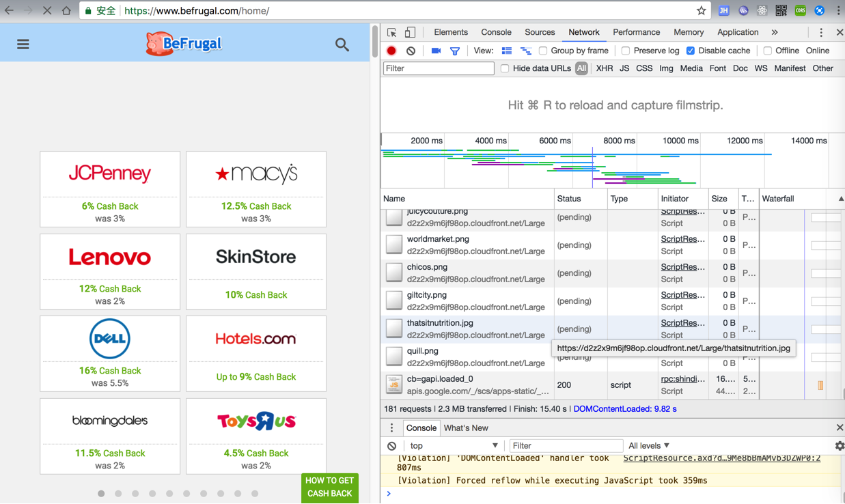This screenshot has height=504, width=845.
Task: Uncheck the Disable cache checkbox
Action: click(x=691, y=51)
